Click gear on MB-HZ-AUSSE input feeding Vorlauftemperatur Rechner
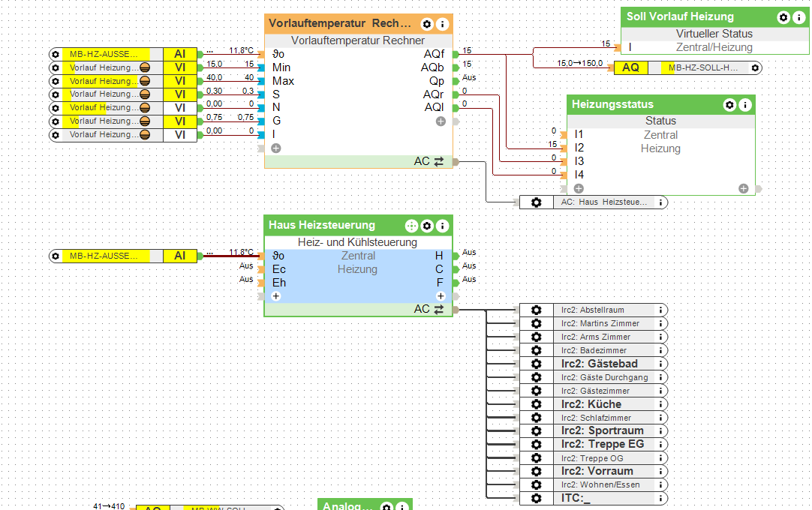Screen dimensions: 812x510 point(56,54)
